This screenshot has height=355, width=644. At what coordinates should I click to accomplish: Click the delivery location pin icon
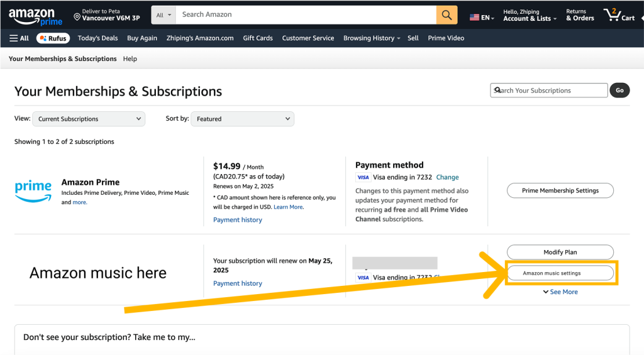pyautogui.click(x=77, y=17)
